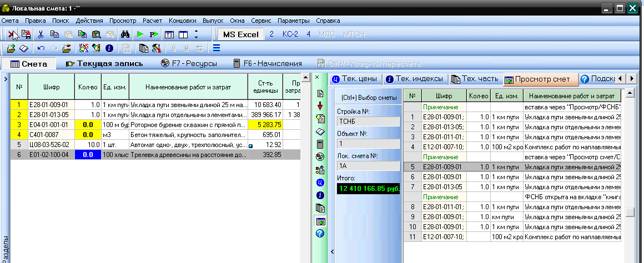The width and height of the screenshot is (644, 263).
Task: Click the two-pane window layout icon
Action: coord(183,34)
